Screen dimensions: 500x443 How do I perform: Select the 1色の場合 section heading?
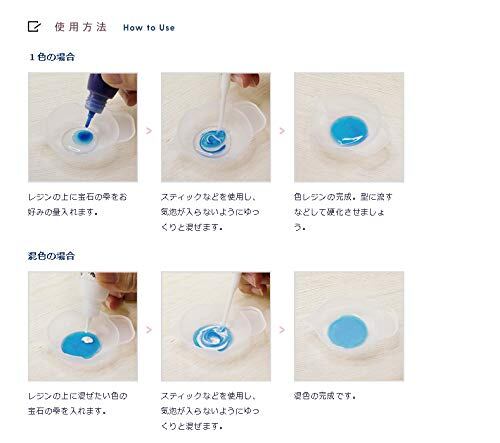52,57
